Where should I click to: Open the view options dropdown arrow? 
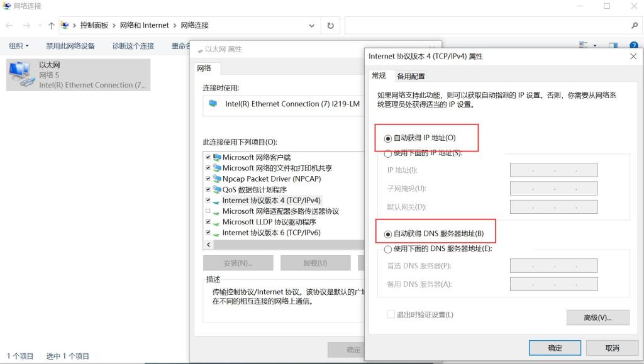pyautogui.click(x=594, y=46)
